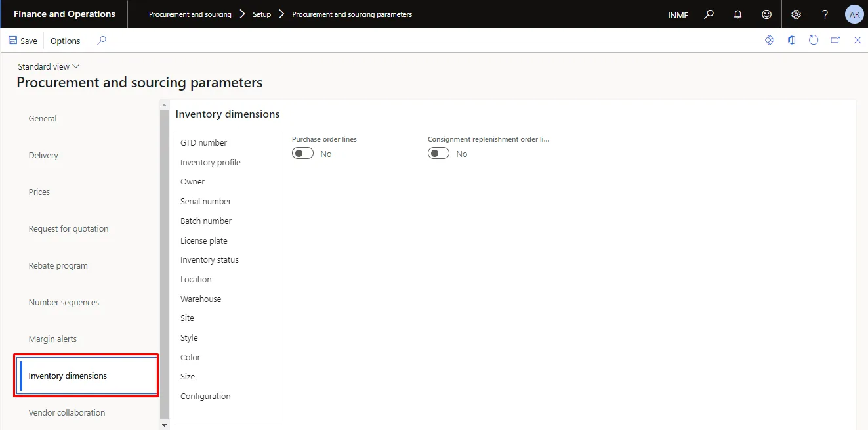Open the AR user avatar
Screen dimensions: 868x430
(x=854, y=14)
